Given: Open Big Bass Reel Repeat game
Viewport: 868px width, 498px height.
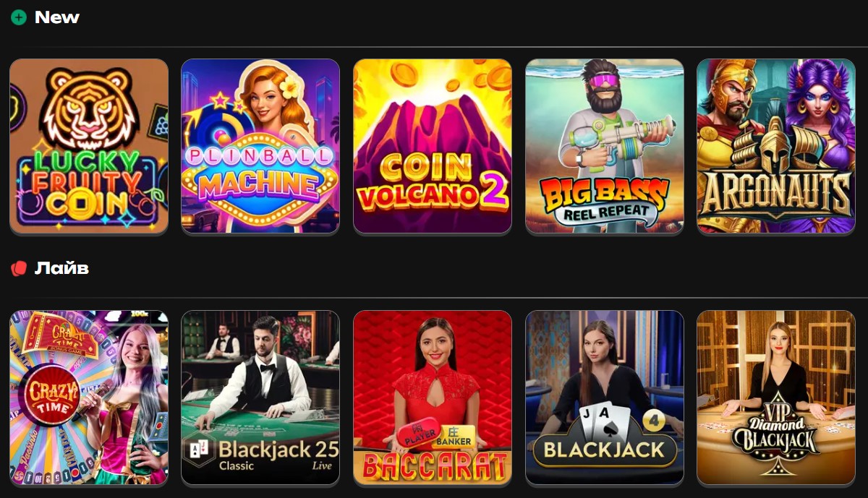Looking at the screenshot, I should click(x=605, y=147).
